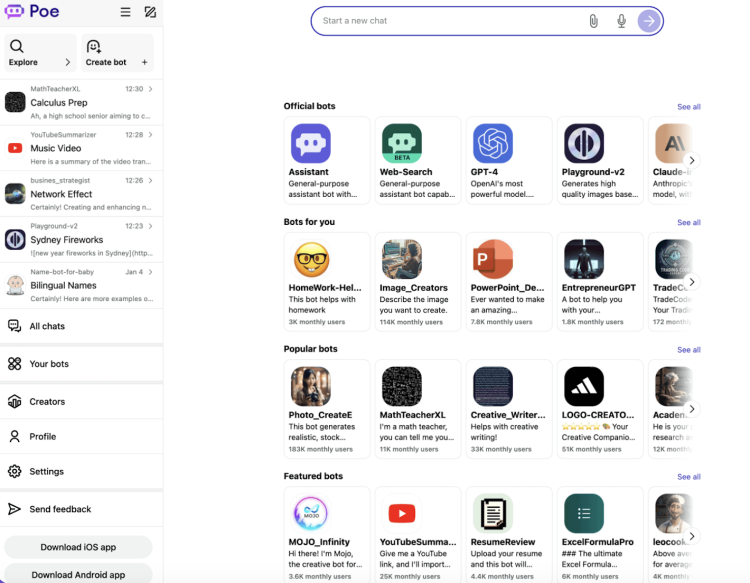Viewport: 750px width, 583px height.
Task: Expand the Calculus Prep chat chevron
Action: [x=151, y=89]
